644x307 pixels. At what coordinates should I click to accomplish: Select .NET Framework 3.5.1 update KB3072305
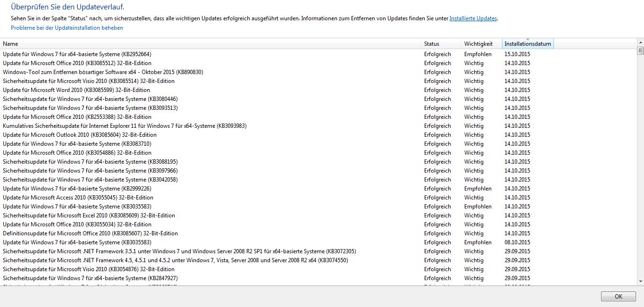pos(318,251)
